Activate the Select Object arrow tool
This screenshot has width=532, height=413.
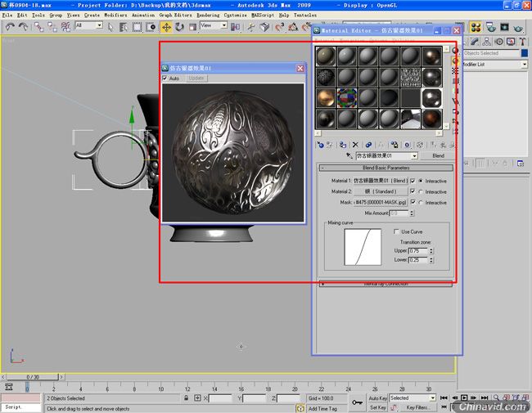[110, 27]
